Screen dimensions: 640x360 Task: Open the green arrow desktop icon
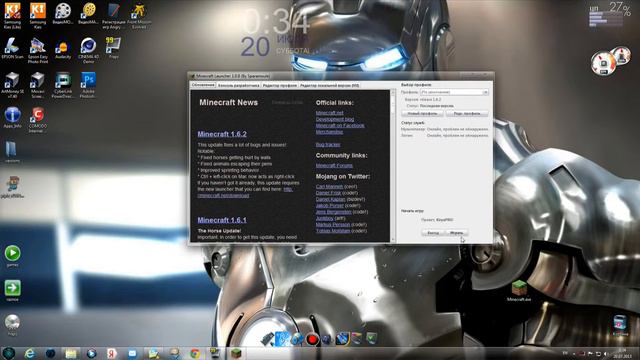point(12,291)
